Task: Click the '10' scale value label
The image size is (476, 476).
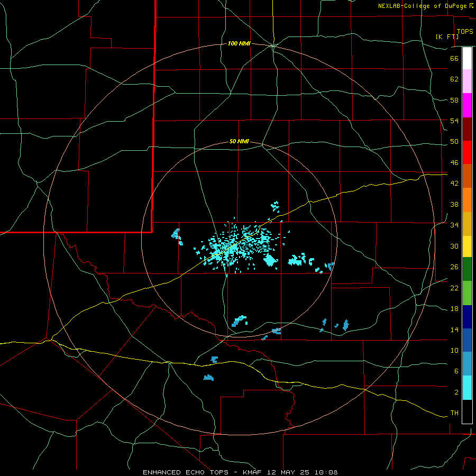Action: click(x=454, y=350)
